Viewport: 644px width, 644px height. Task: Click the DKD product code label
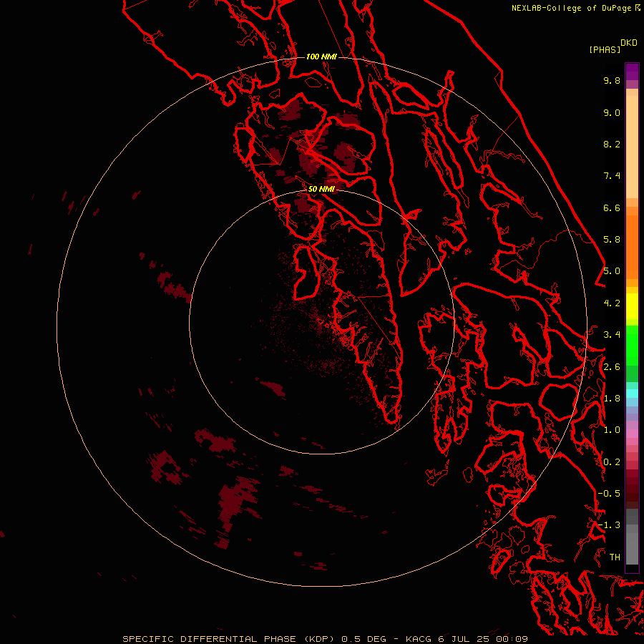click(x=629, y=43)
